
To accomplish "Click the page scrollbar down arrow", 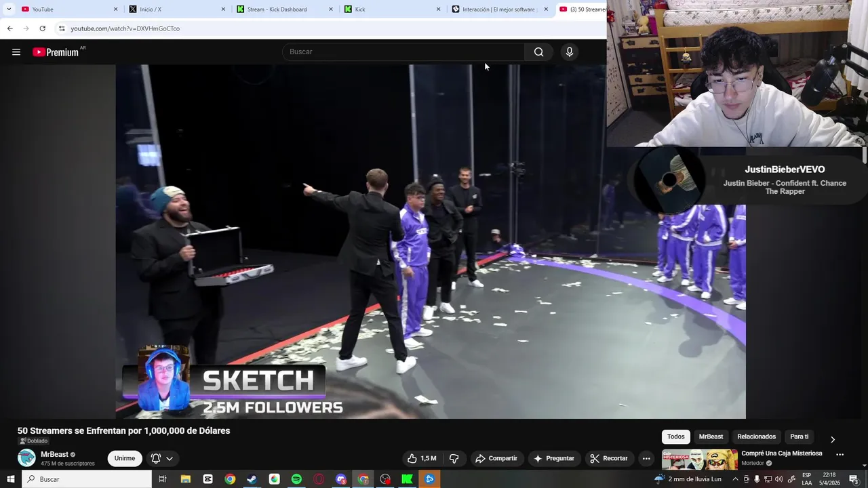I will [x=865, y=466].
